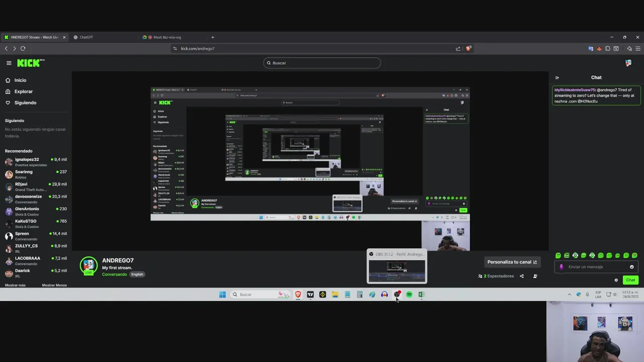Click the purple identity icon in chat input
Image resolution: width=644 pixels, height=362 pixels.
tap(561, 267)
